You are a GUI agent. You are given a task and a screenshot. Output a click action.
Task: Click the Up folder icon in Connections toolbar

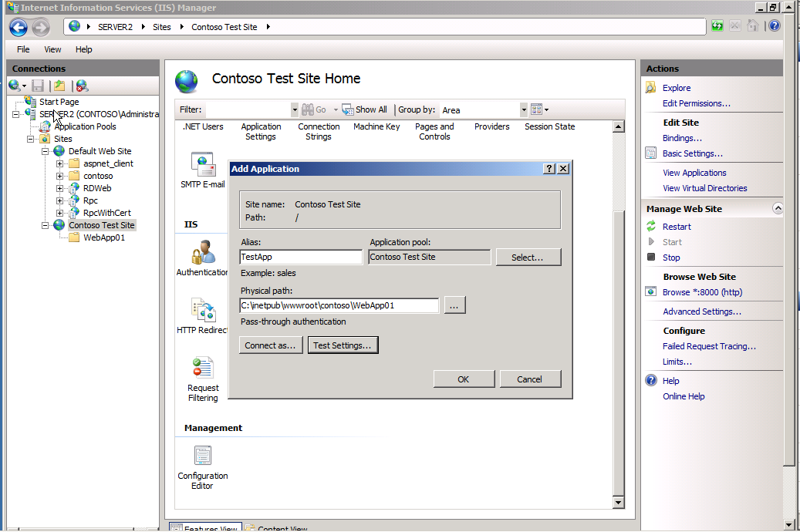click(59, 86)
